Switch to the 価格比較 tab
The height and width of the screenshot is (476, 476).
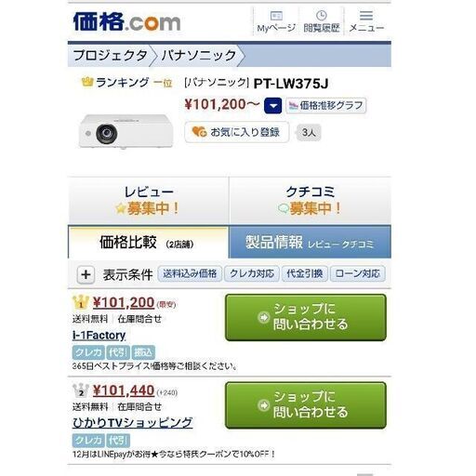click(x=148, y=242)
